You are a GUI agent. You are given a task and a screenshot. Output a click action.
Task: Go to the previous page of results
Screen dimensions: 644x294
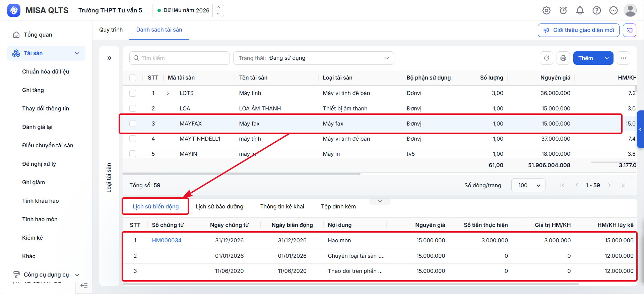[x=577, y=185]
